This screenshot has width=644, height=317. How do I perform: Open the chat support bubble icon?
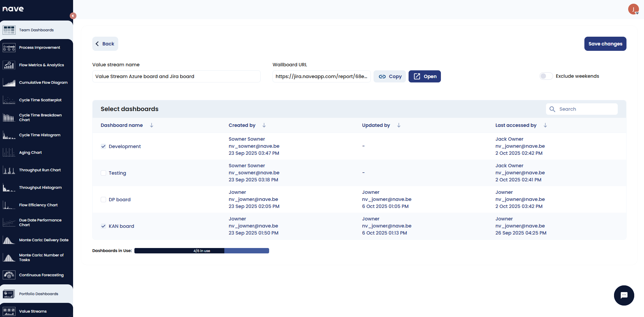[x=624, y=295]
